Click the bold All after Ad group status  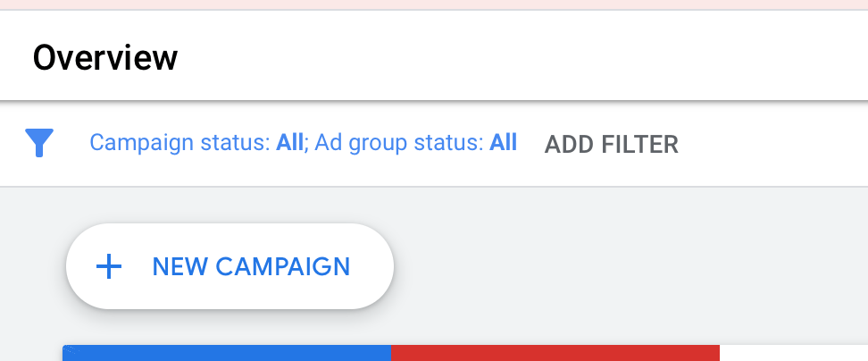tap(503, 142)
